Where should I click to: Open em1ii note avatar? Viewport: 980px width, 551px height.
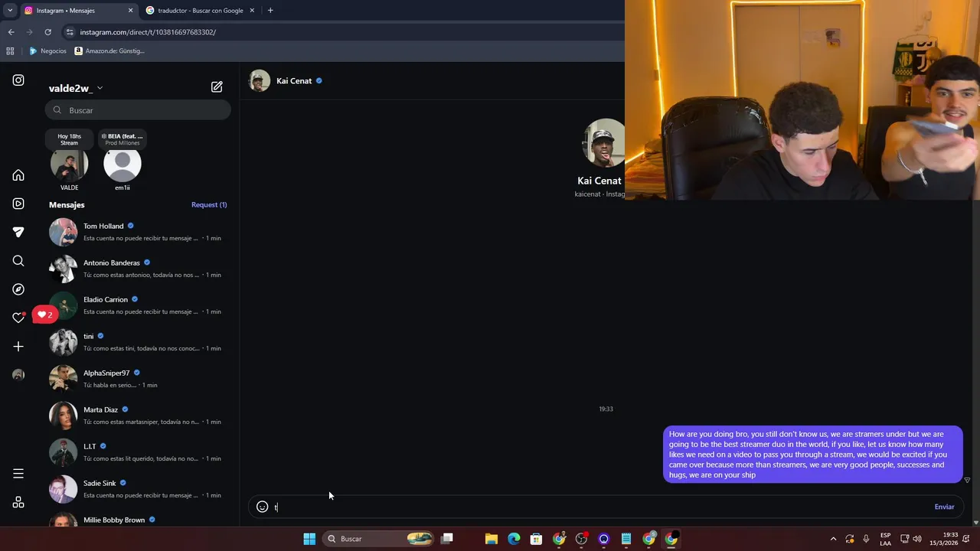pos(122,165)
